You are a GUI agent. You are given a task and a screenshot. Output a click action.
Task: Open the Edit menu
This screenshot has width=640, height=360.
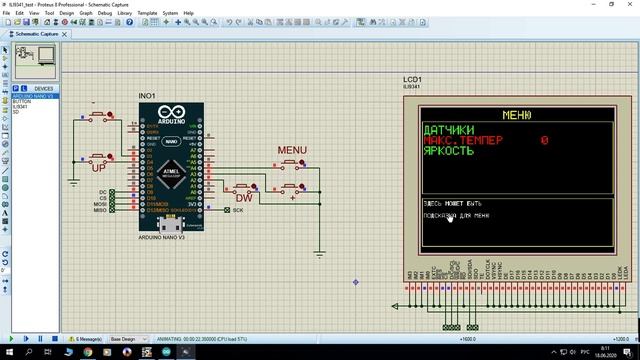19,13
